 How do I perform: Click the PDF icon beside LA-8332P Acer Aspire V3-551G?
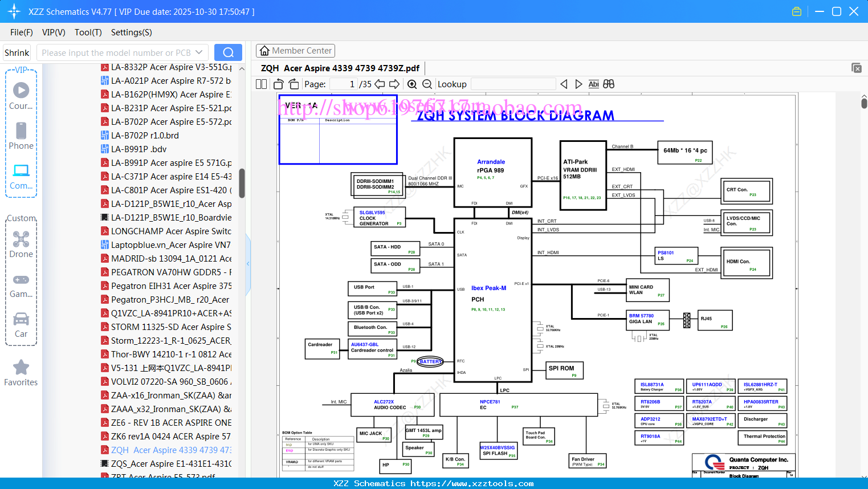click(x=105, y=67)
